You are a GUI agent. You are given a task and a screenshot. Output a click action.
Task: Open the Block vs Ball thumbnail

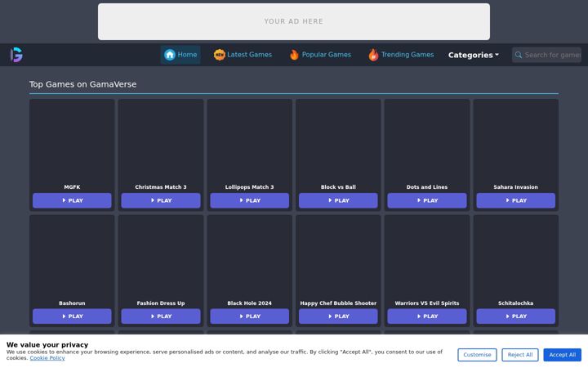click(338, 141)
